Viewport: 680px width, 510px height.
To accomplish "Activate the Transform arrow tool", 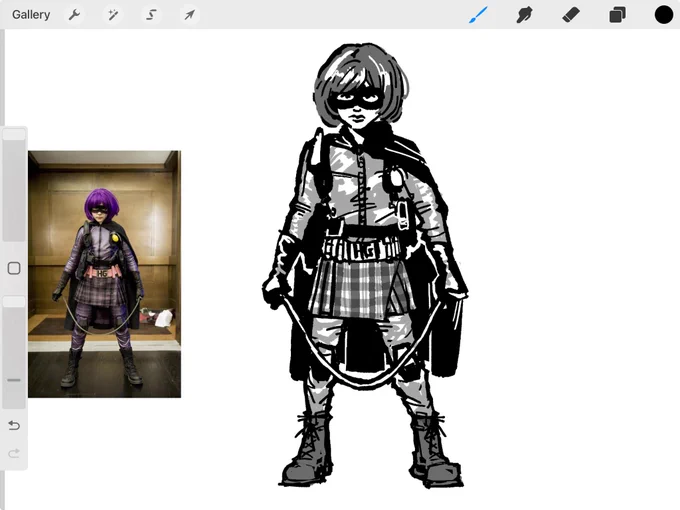I will pos(189,15).
